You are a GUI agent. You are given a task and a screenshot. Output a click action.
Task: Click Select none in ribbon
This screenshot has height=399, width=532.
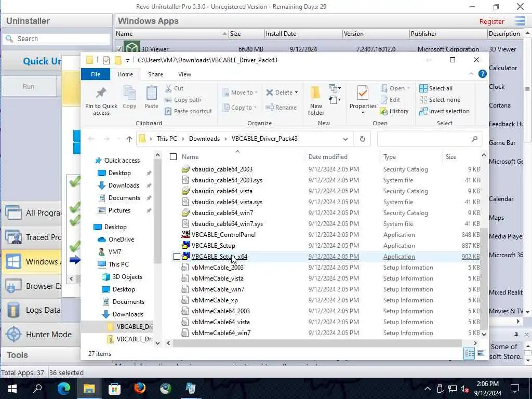440,100
